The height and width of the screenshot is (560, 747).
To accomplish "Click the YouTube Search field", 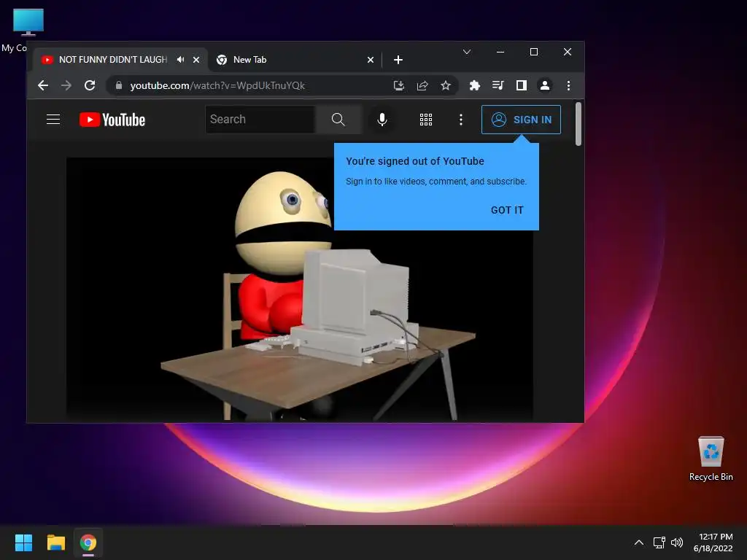I will [x=260, y=120].
